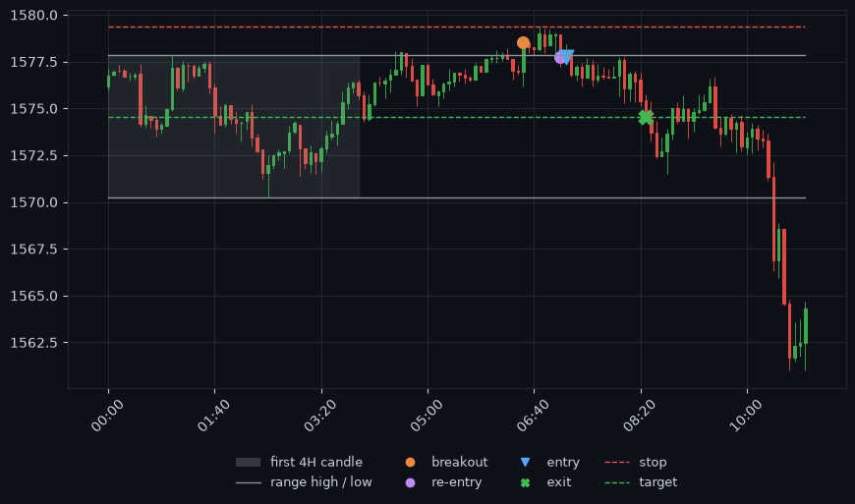855x504 pixels.
Task: Click the breakout legend orange circle icon
Action: 410,463
